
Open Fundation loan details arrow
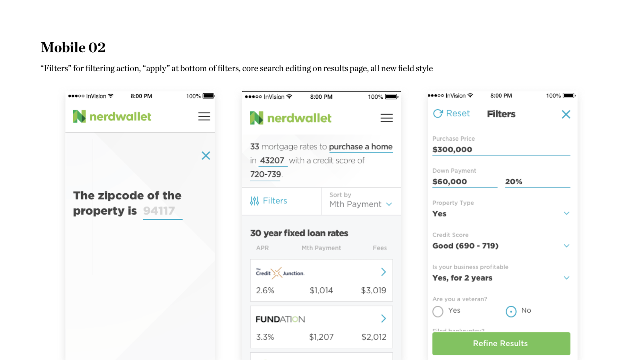pos(383,319)
